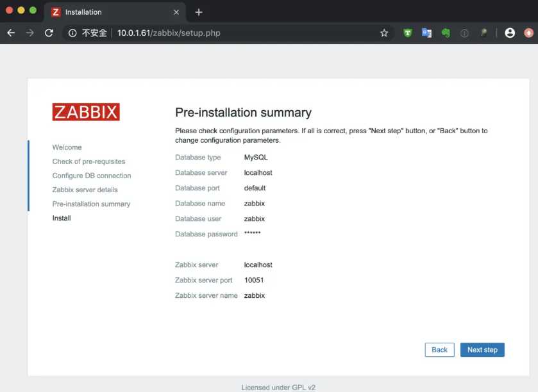This screenshot has width=538, height=392.
Task: Click the dark pin extension icon
Action: (483, 33)
